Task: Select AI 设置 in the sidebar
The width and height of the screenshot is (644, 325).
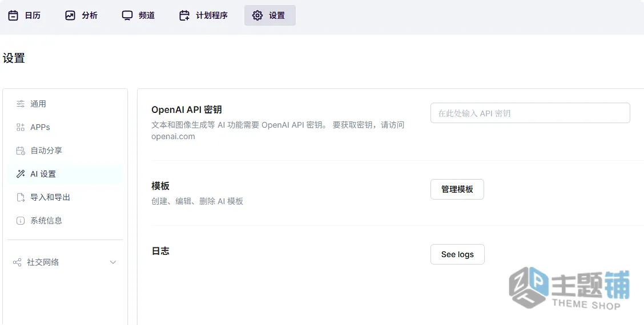Action: point(65,174)
